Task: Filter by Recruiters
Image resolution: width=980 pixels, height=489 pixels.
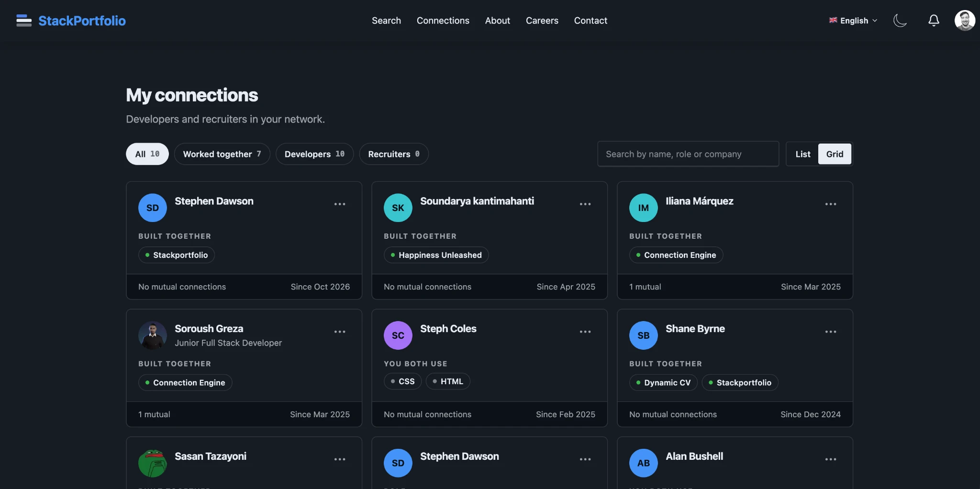Action: click(394, 154)
